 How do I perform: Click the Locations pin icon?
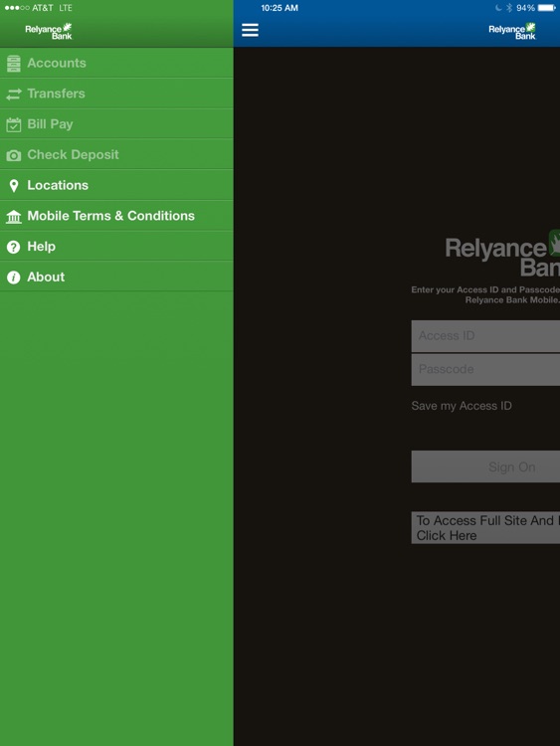(x=14, y=186)
